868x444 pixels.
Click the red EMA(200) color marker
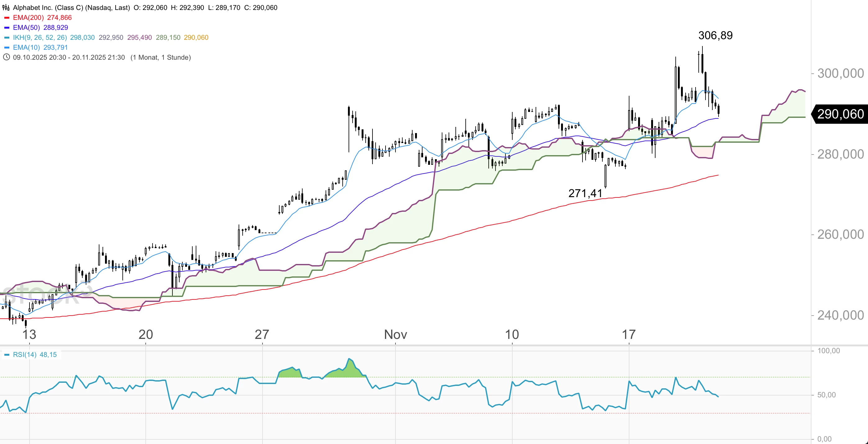tap(7, 17)
